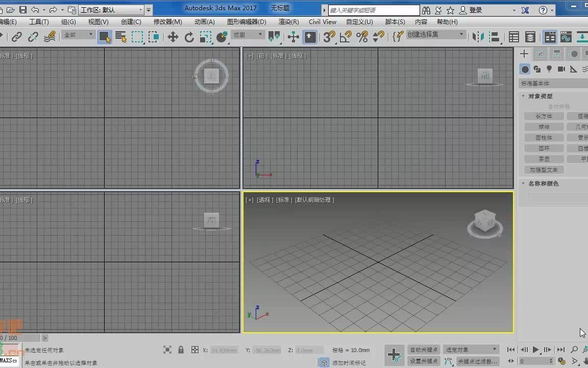Activate the Select Object tool
588x368 pixels.
(x=105, y=37)
